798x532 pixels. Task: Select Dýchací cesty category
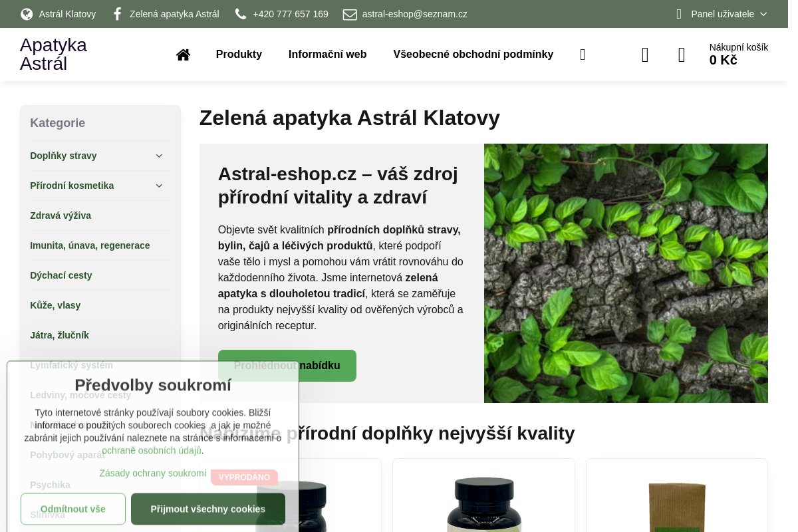tap(61, 275)
